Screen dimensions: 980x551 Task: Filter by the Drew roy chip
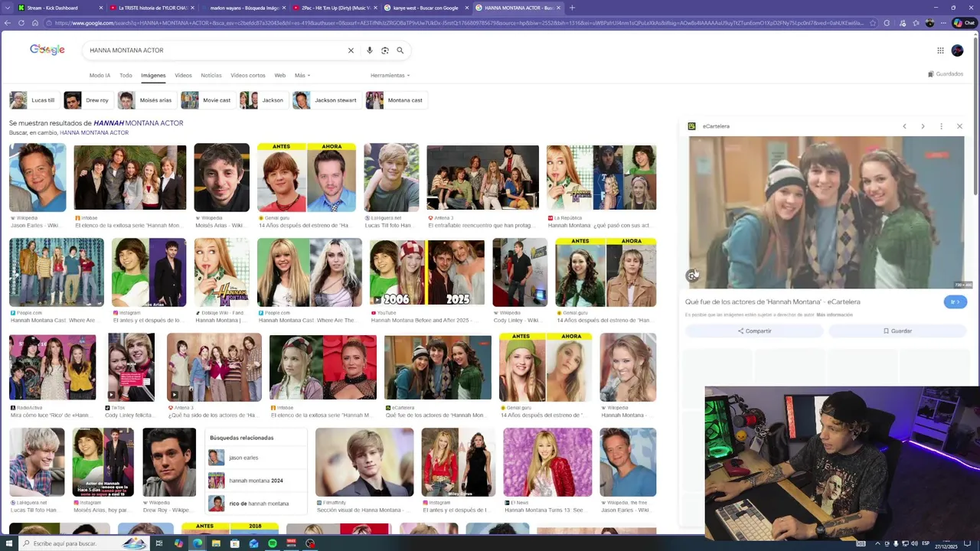87,100
